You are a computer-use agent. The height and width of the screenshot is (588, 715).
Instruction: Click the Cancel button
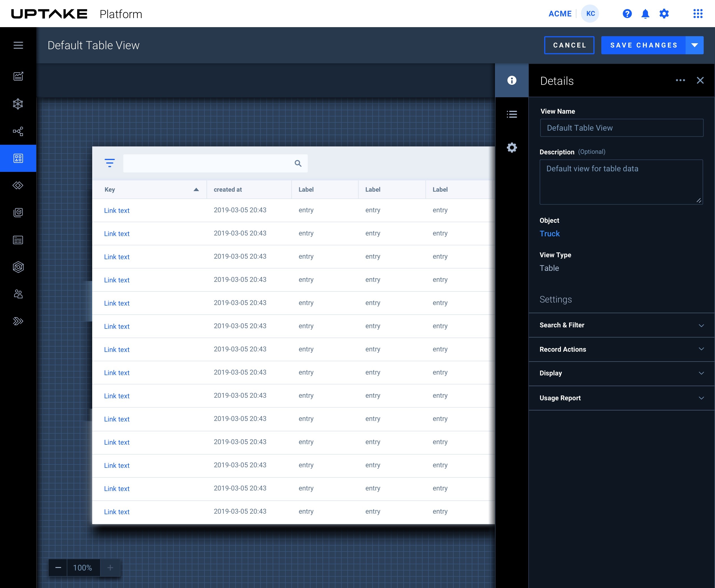click(569, 45)
